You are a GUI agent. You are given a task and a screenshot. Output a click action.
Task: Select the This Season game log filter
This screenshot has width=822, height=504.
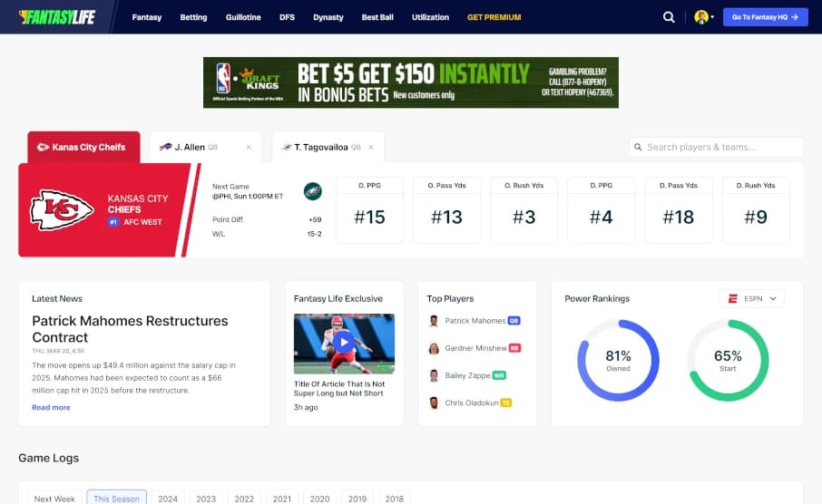click(x=116, y=498)
